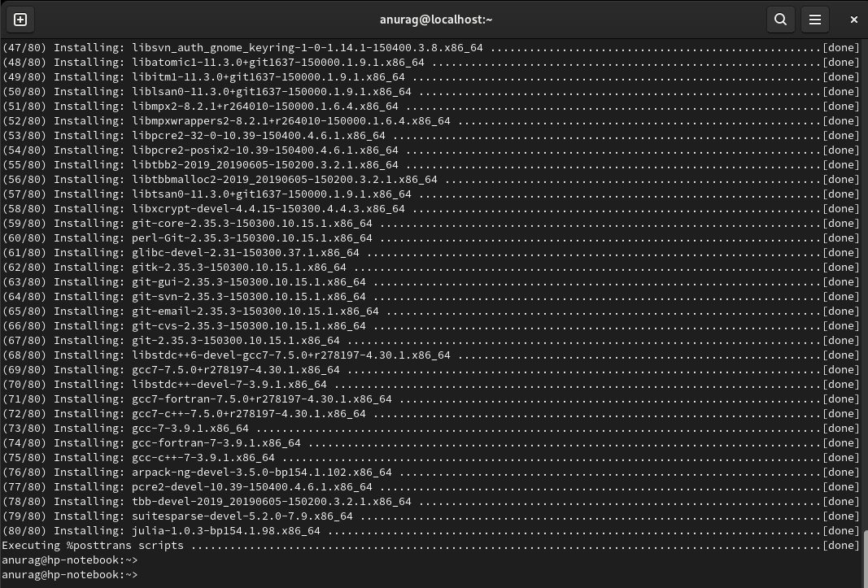This screenshot has width=868, height=588.
Task: Click [done] on the julia line
Action: coord(841,531)
